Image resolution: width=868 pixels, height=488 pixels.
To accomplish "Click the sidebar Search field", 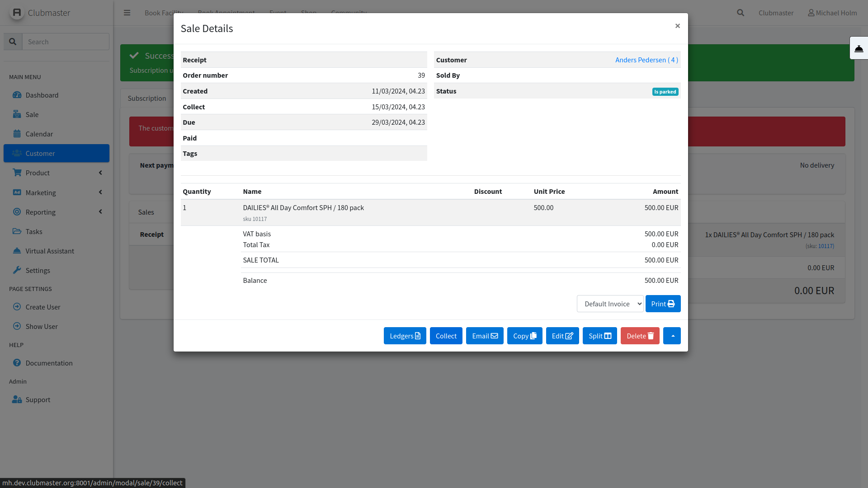I will (66, 42).
